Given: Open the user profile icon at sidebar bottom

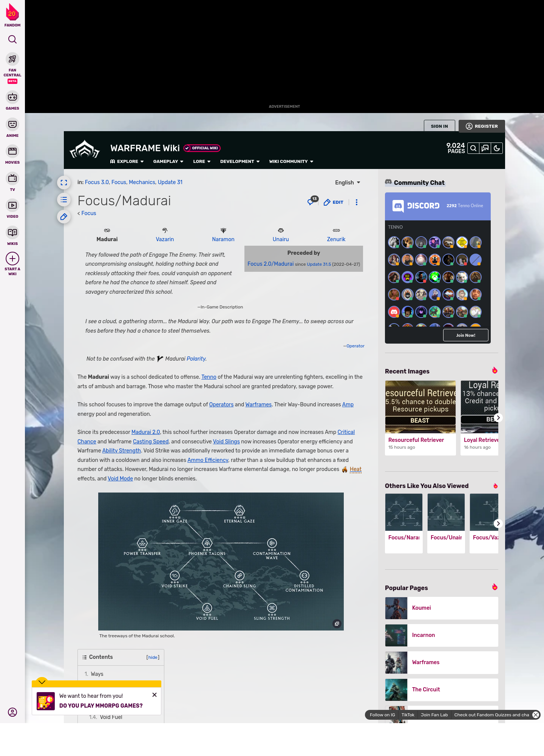Looking at the screenshot, I should [12, 712].
